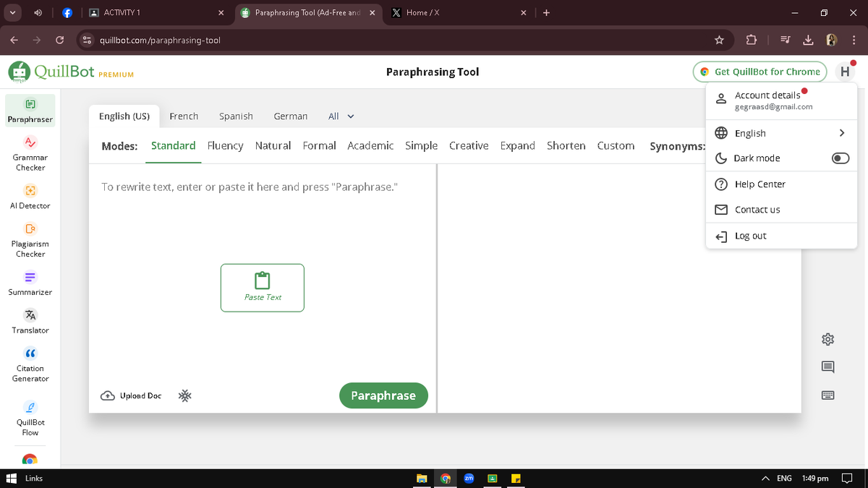Select the Academic mode
The height and width of the screenshot is (488, 868).
coord(370,145)
